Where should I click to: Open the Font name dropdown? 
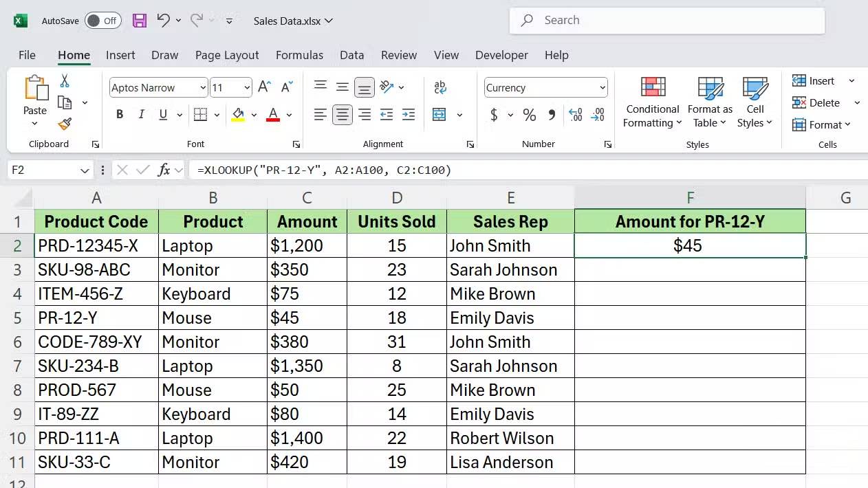click(x=202, y=87)
